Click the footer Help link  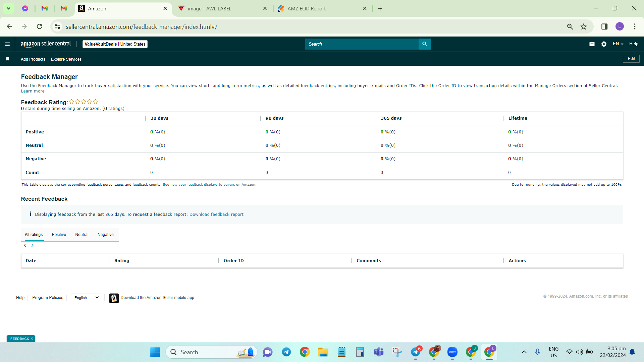click(20, 298)
